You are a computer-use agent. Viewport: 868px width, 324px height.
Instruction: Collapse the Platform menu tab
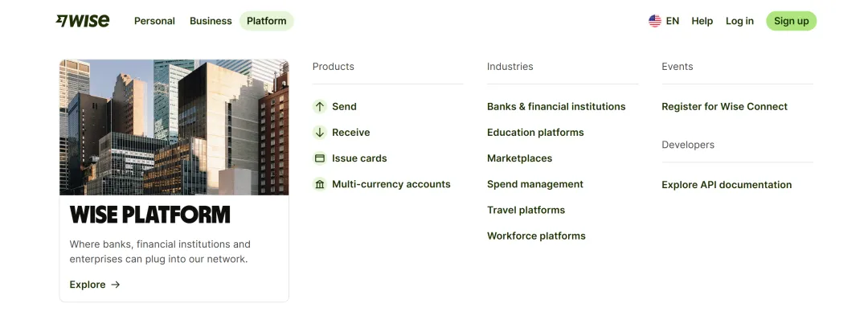(x=266, y=21)
